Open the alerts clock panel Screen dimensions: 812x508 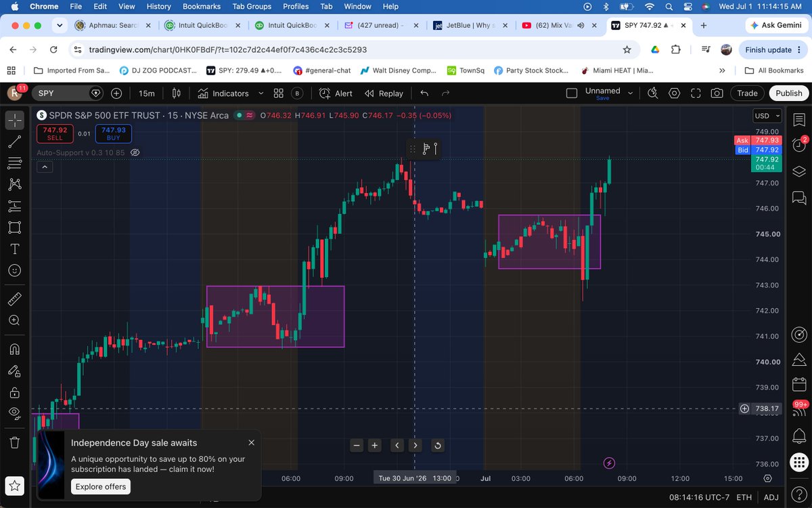coord(798,146)
